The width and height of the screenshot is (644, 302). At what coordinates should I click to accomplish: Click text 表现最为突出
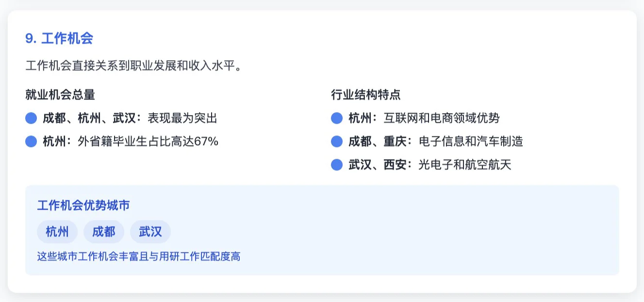pos(182,118)
